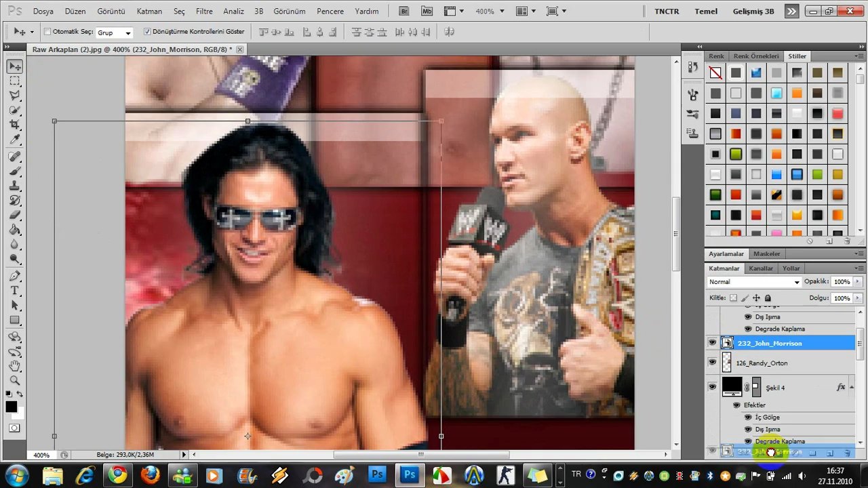The width and height of the screenshot is (868, 488).
Task: Click the lock all icon
Action: 768,298
